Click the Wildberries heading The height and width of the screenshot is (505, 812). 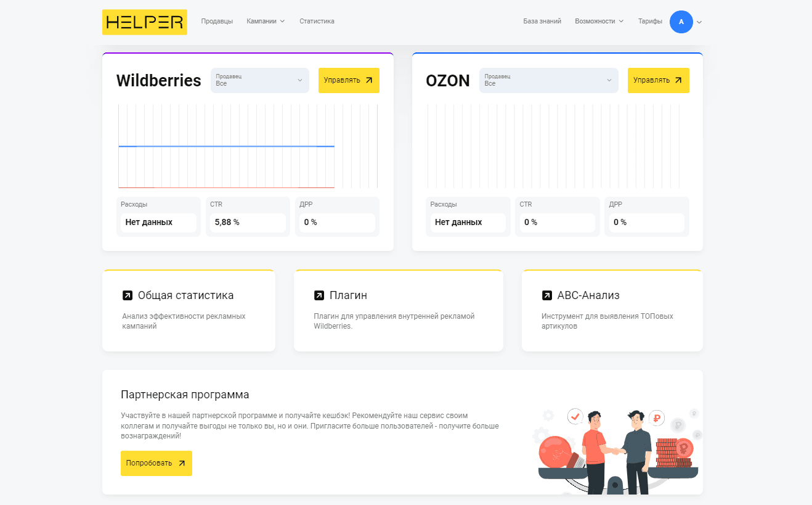coord(159,81)
